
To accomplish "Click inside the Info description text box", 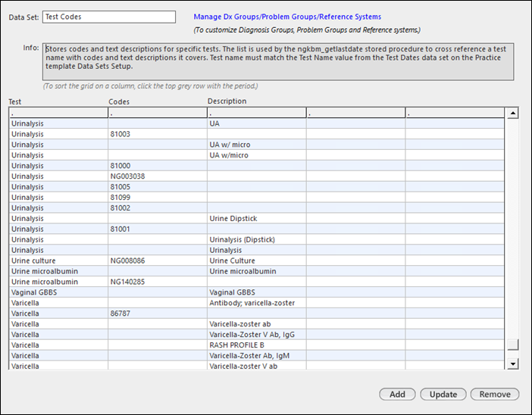I will pos(278,61).
